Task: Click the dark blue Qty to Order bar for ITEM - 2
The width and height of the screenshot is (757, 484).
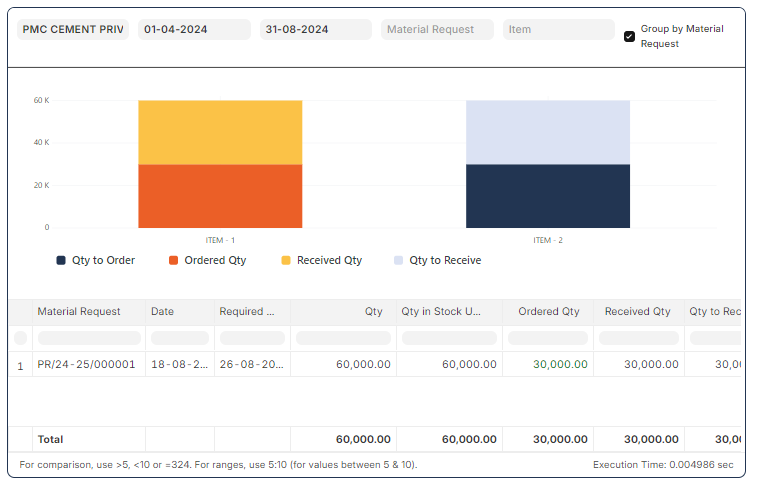Action: tap(547, 196)
